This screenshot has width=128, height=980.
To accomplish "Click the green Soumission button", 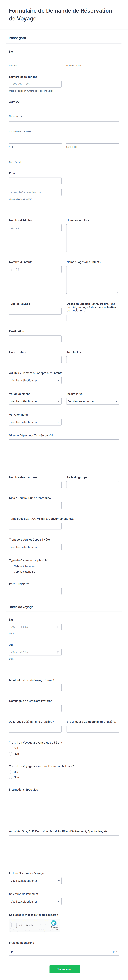I will [65, 969].
